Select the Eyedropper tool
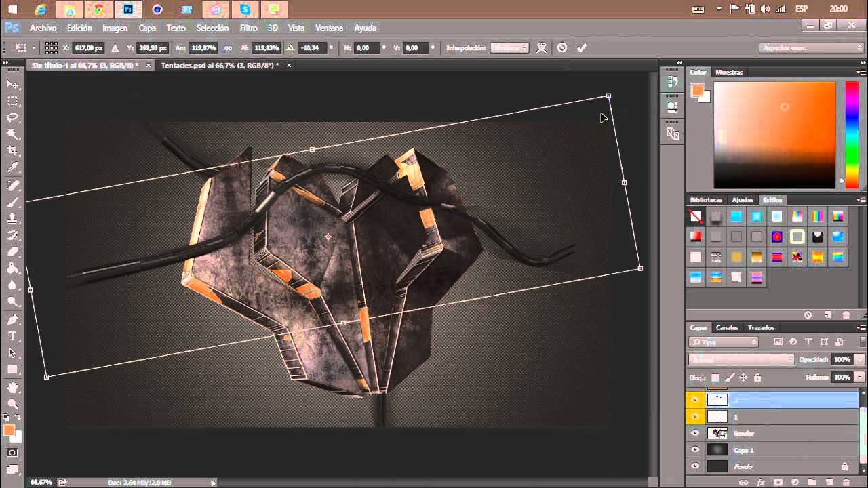Viewport: 868px width, 488px height. [12, 168]
